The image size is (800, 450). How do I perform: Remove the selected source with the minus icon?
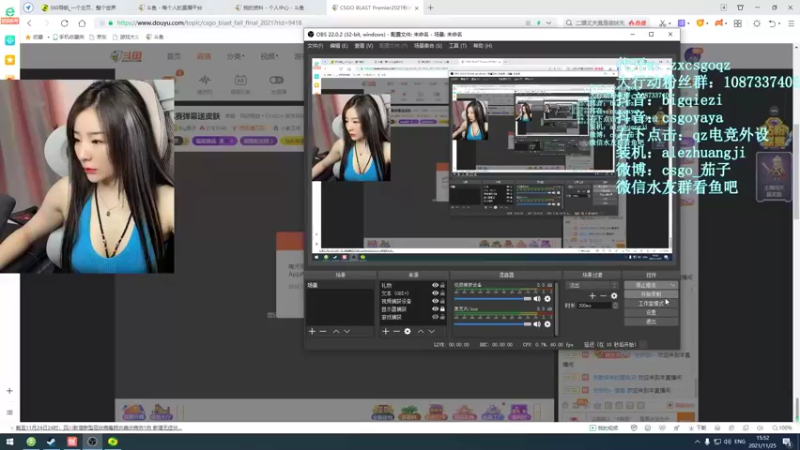click(x=396, y=332)
